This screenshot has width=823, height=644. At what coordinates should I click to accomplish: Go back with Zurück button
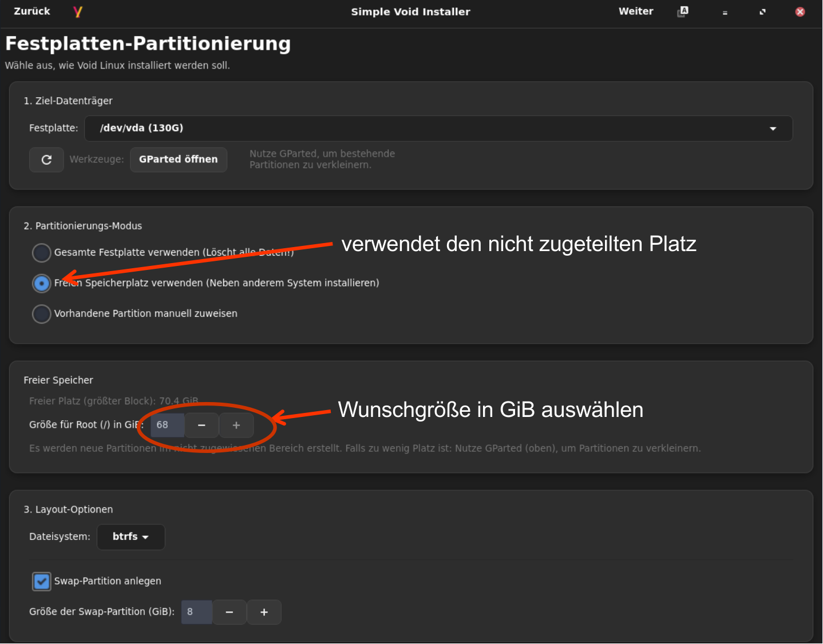(x=32, y=11)
